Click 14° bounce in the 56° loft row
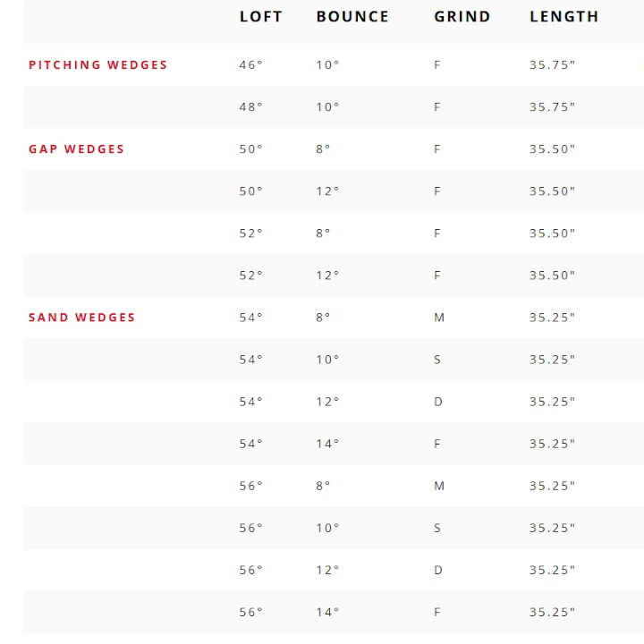The width and height of the screenshot is (644, 644). pyautogui.click(x=327, y=612)
